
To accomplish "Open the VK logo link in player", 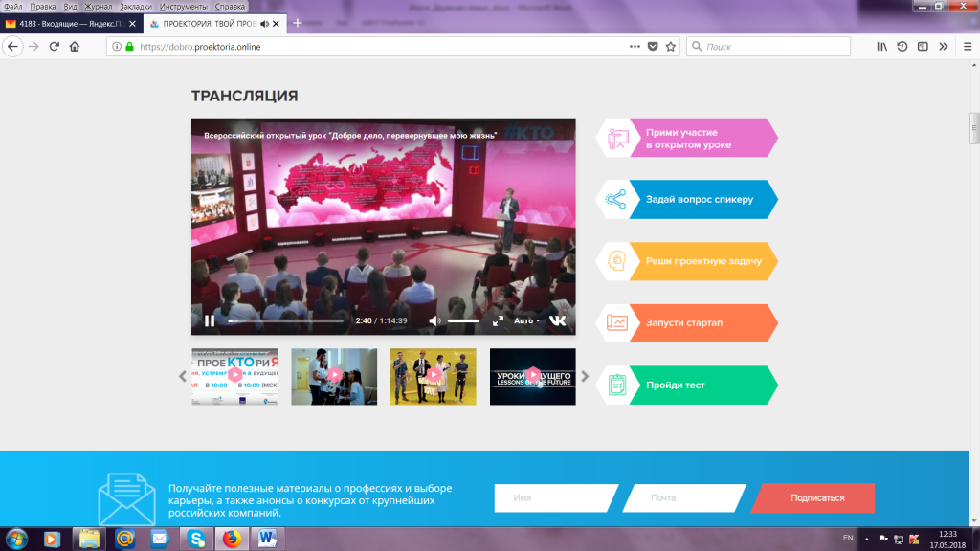I will pos(558,320).
